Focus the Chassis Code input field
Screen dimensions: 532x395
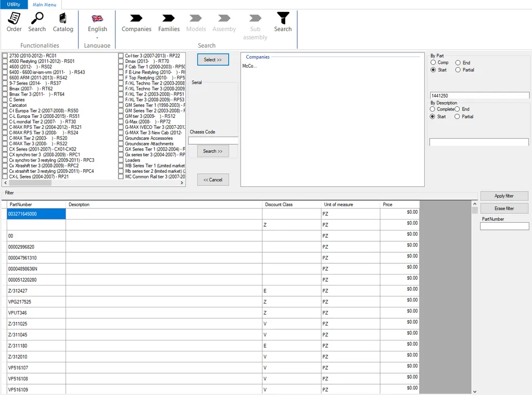pos(213,141)
